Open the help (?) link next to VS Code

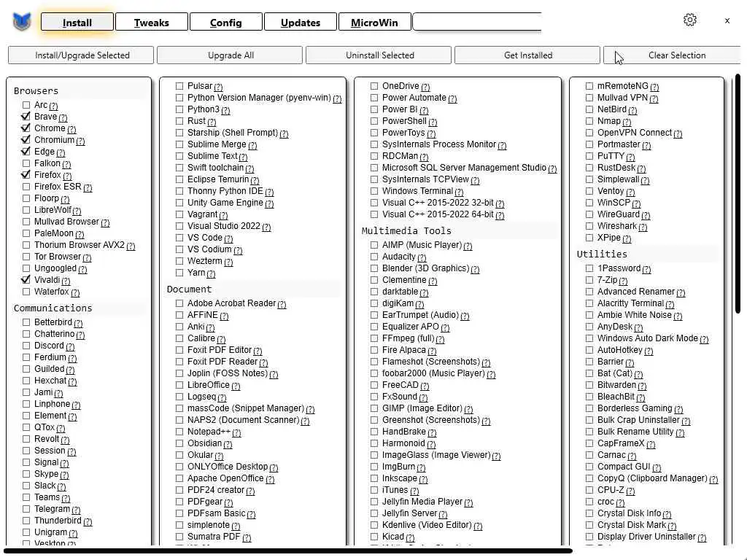(x=228, y=238)
